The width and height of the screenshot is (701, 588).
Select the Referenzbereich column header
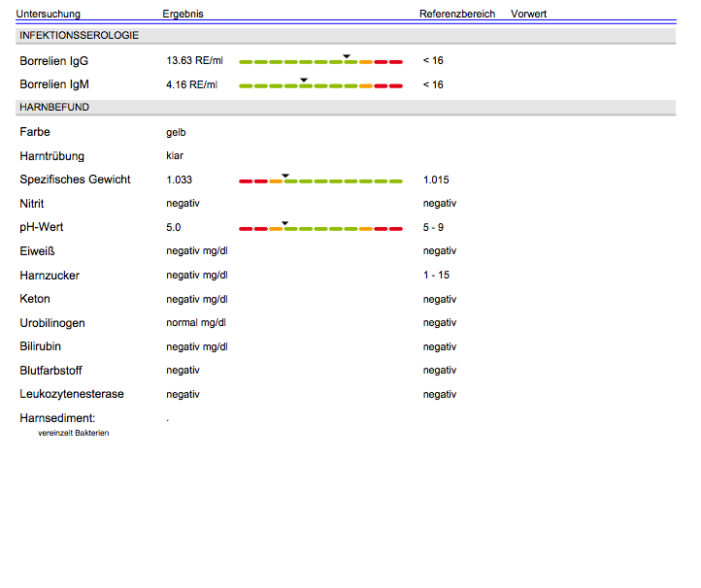click(x=456, y=14)
